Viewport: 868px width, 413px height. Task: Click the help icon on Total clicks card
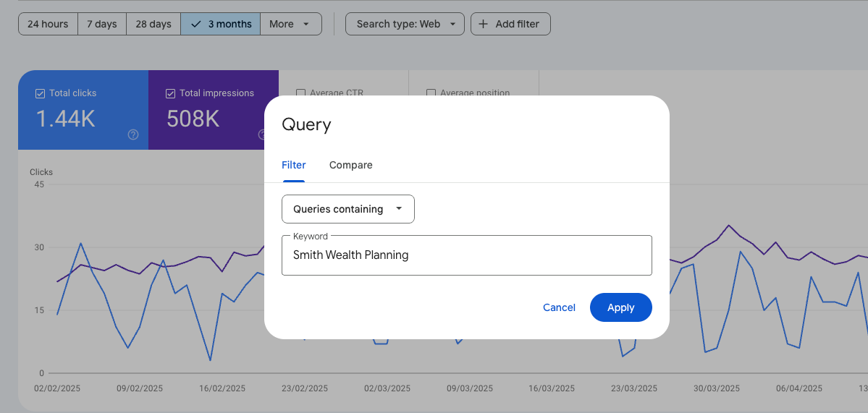pos(133,135)
